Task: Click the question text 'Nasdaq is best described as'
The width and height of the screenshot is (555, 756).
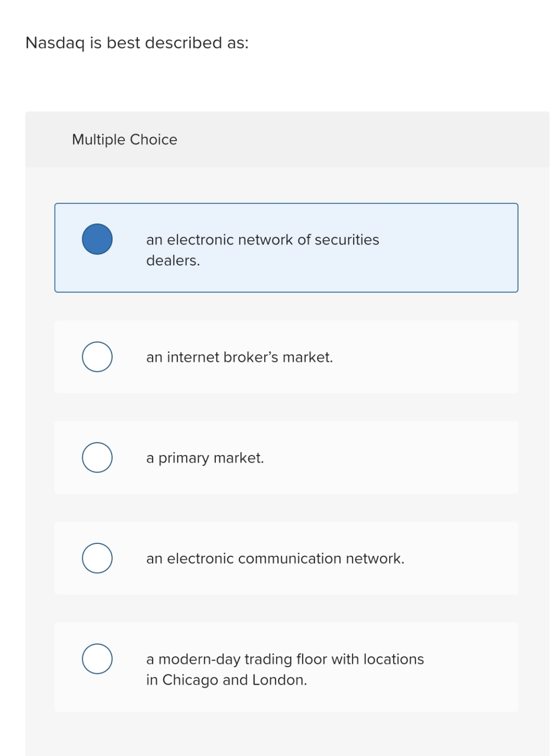Action: point(137,43)
